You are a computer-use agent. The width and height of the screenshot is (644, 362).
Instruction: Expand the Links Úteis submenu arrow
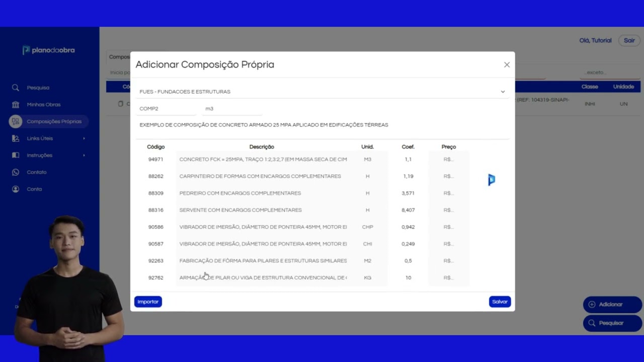(84, 138)
